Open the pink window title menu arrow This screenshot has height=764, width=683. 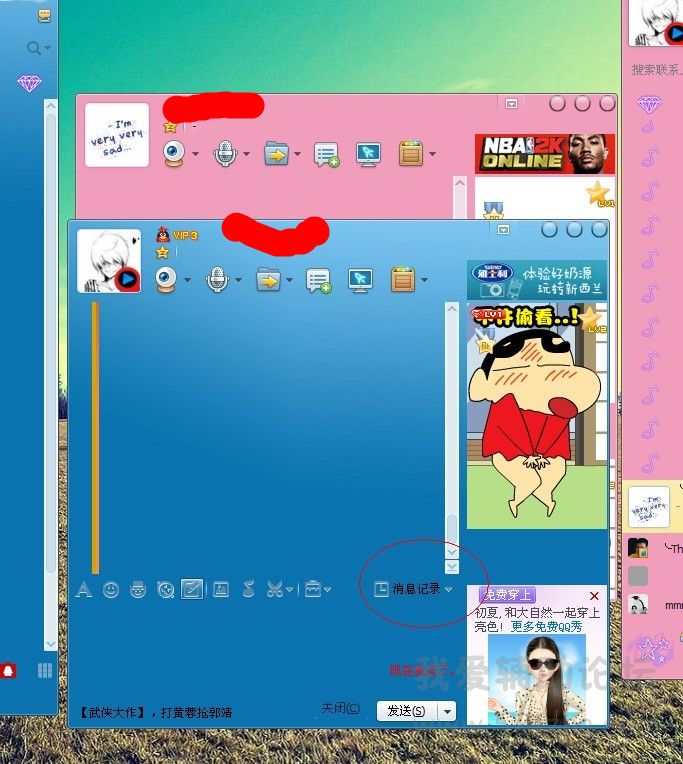511,103
